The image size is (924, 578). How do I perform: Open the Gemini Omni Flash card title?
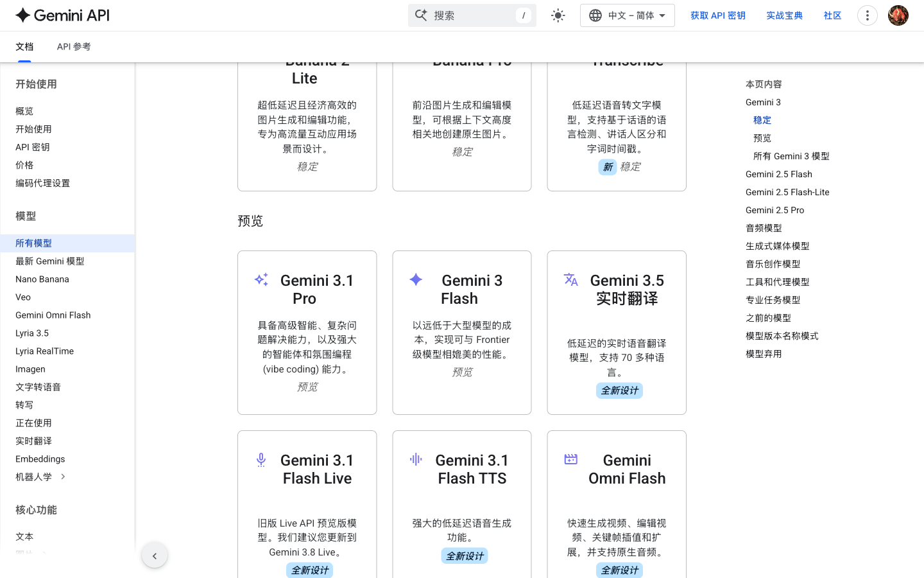tap(627, 469)
